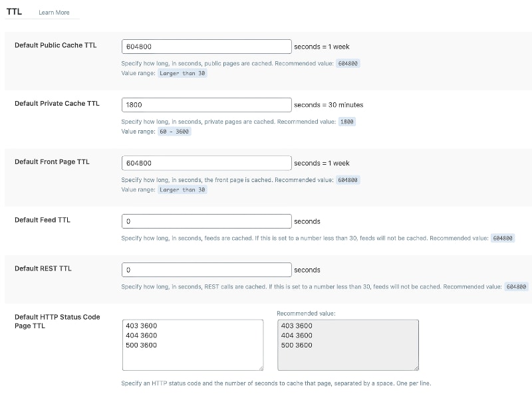The image size is (532, 398).
Task: Click the grayed Recommended value textarea
Action: point(348,345)
